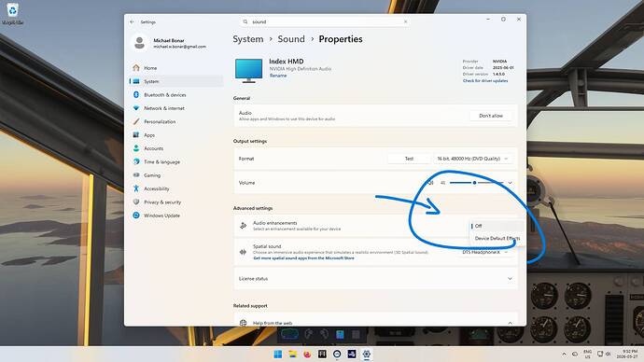Select Device Default Effects option
The width and height of the screenshot is (644, 362).
(497, 238)
